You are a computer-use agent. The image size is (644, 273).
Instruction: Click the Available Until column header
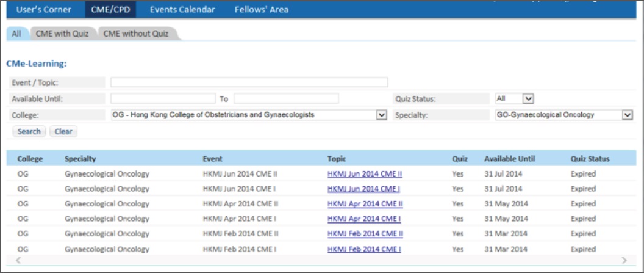pyautogui.click(x=510, y=159)
